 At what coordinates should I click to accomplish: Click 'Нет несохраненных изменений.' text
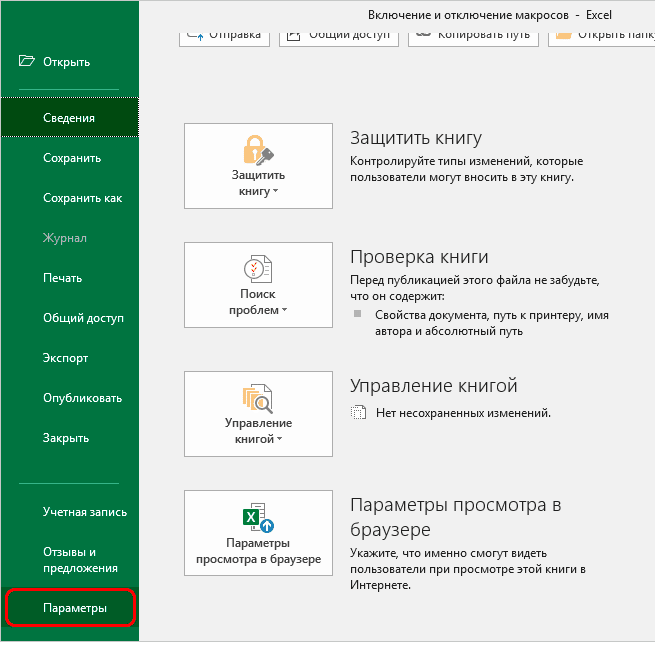pos(463,413)
